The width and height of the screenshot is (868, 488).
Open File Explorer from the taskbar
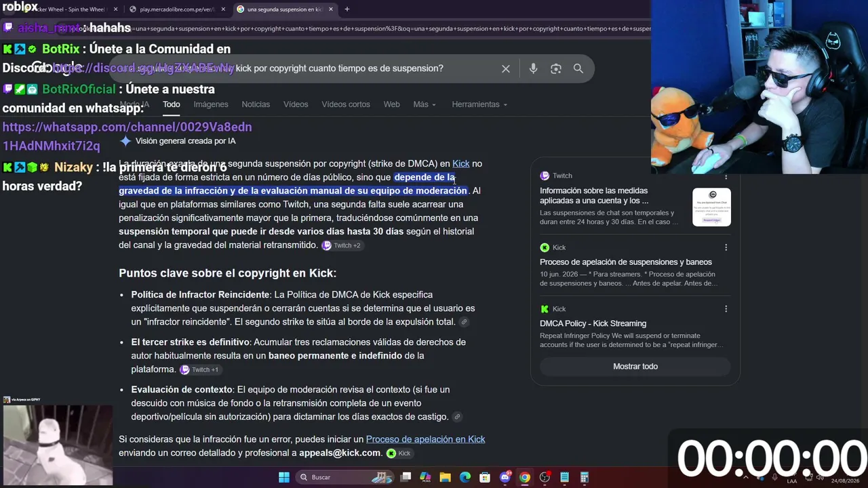click(445, 477)
